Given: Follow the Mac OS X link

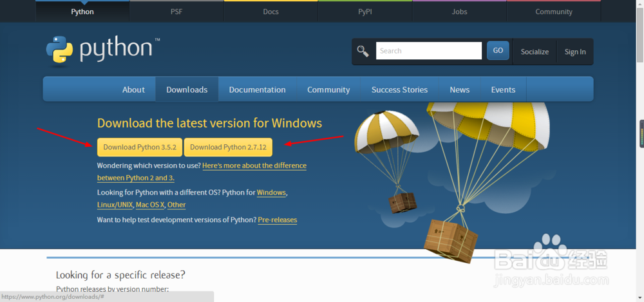Looking at the screenshot, I should pyautogui.click(x=150, y=205).
